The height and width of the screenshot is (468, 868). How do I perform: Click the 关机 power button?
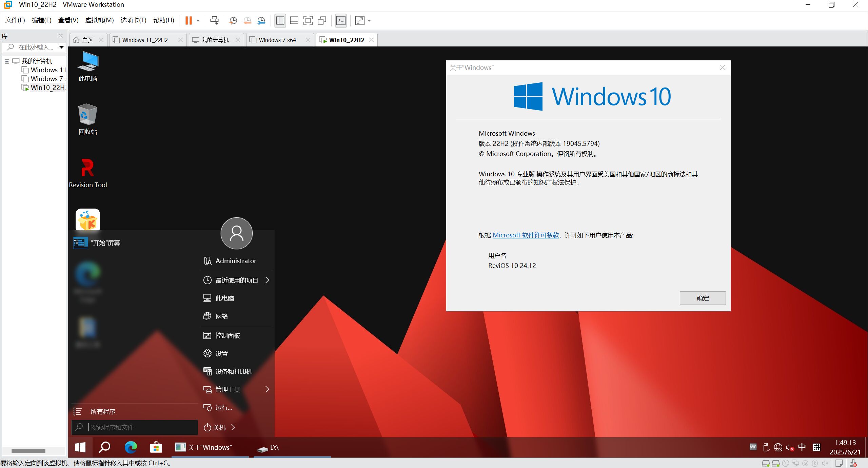[x=215, y=427]
